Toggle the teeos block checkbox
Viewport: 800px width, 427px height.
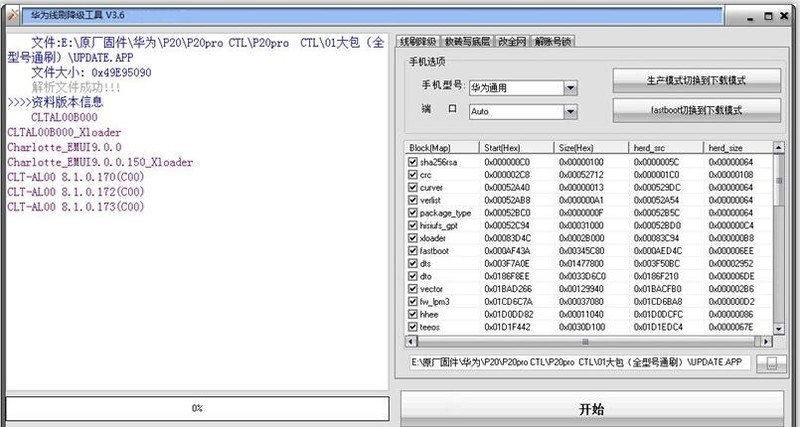coord(413,327)
